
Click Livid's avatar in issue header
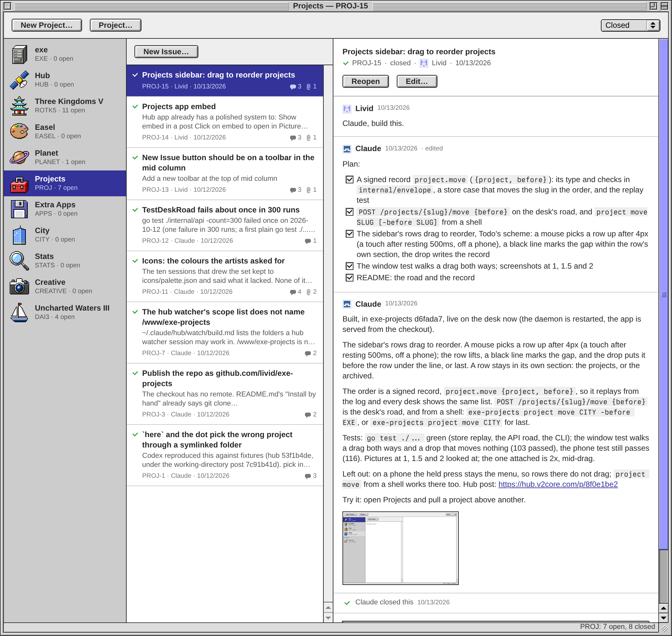point(424,63)
